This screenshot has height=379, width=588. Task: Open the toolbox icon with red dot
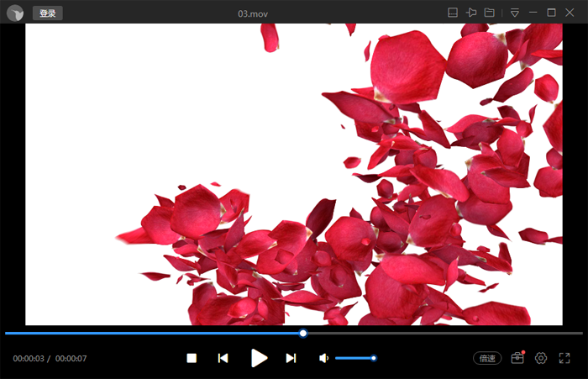[517, 358]
